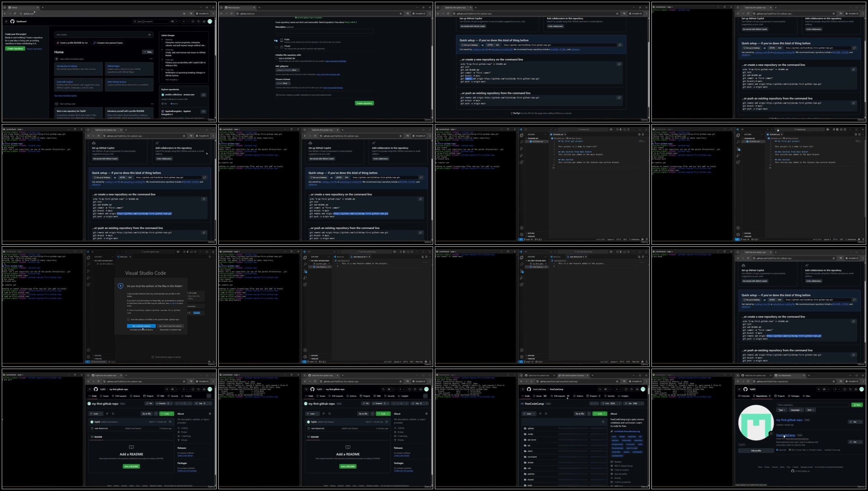Open commit history via the clock icon in the freeCodeCamp repo
Viewport: 868px width, 491px height.
[x=603, y=422]
